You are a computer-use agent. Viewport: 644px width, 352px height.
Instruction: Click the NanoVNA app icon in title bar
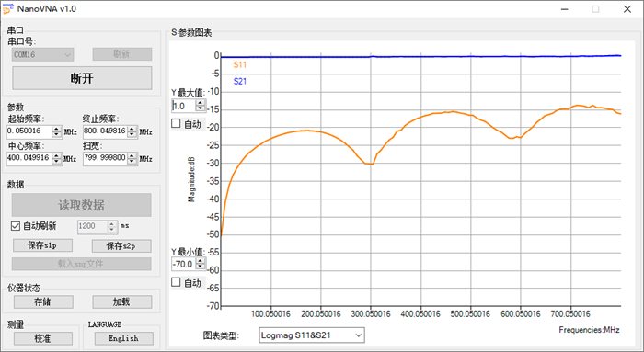(7, 9)
